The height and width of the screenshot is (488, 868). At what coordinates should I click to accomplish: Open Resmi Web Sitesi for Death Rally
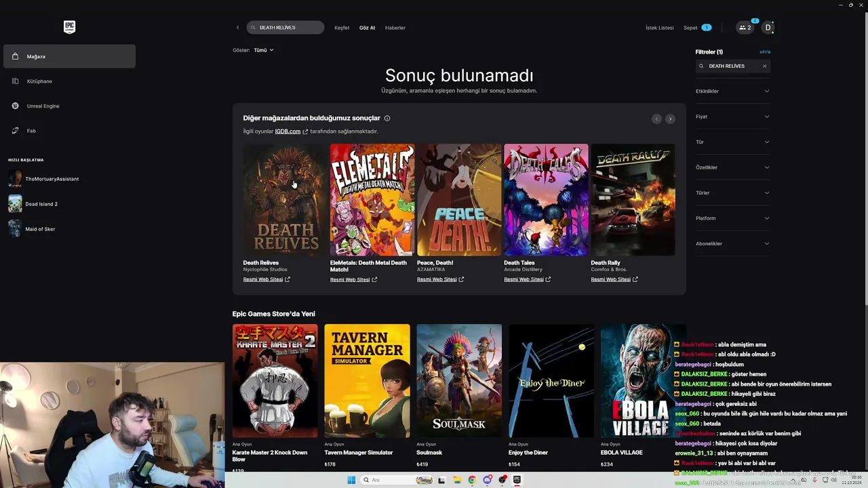[x=614, y=279]
